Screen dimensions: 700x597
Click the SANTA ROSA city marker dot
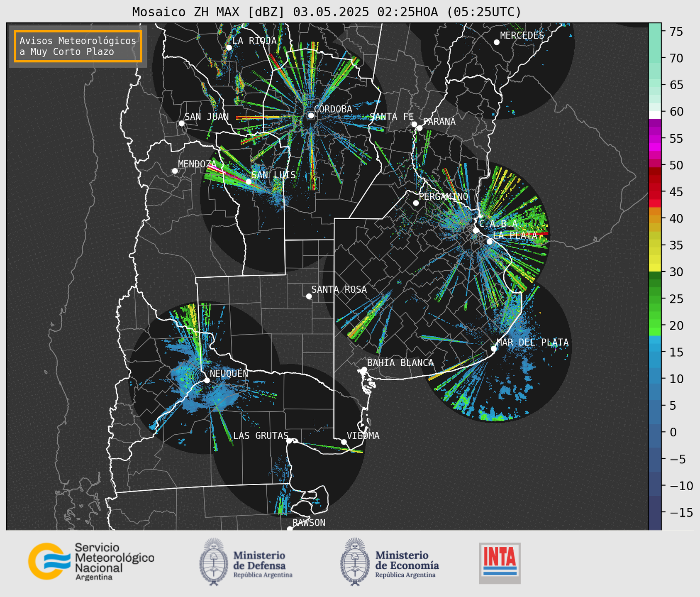coord(309,296)
